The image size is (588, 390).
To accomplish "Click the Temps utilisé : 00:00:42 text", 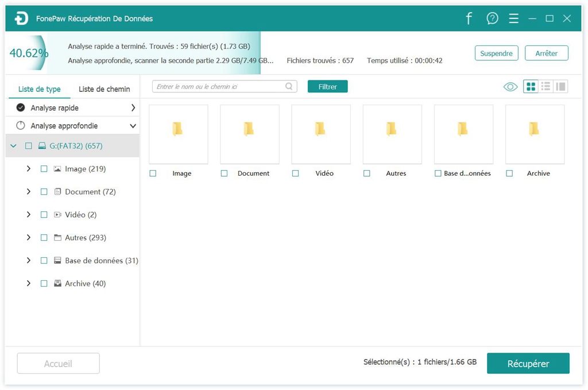I will 405,61.
